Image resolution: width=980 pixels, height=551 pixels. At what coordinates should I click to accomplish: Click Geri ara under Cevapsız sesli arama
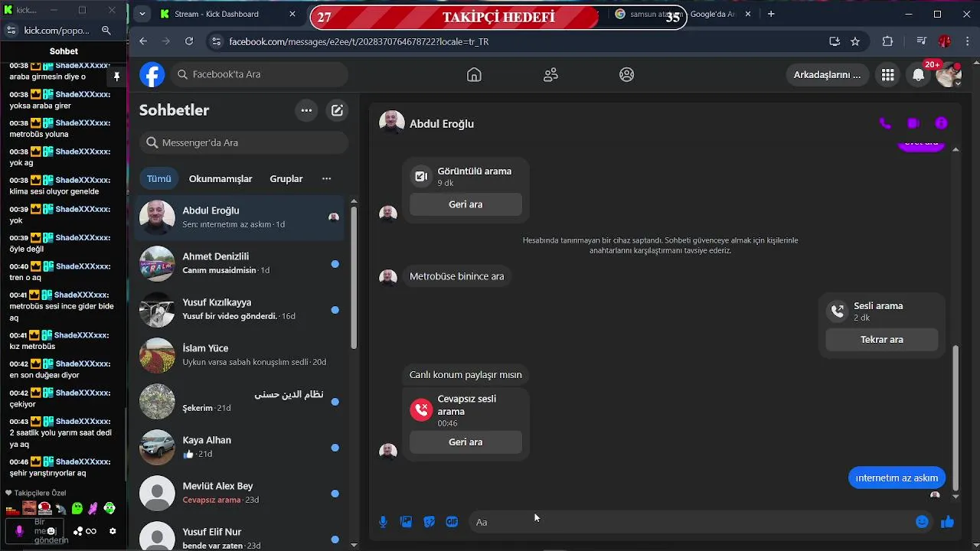[465, 442]
